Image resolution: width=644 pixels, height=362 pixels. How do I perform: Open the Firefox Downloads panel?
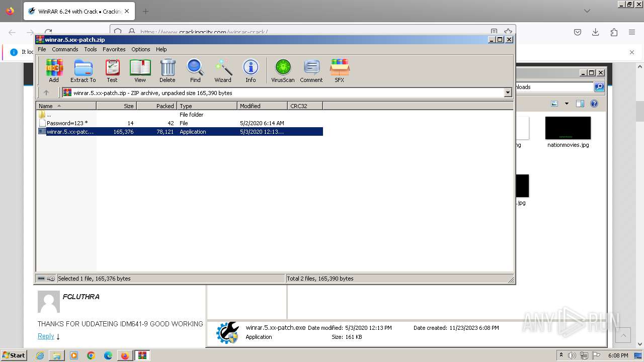point(596,32)
